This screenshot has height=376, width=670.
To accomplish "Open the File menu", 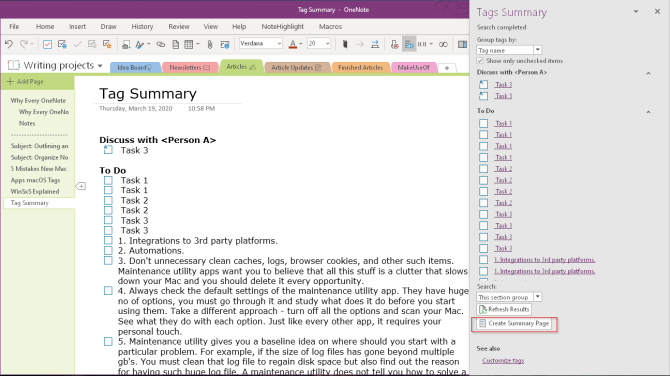I will click(x=14, y=26).
